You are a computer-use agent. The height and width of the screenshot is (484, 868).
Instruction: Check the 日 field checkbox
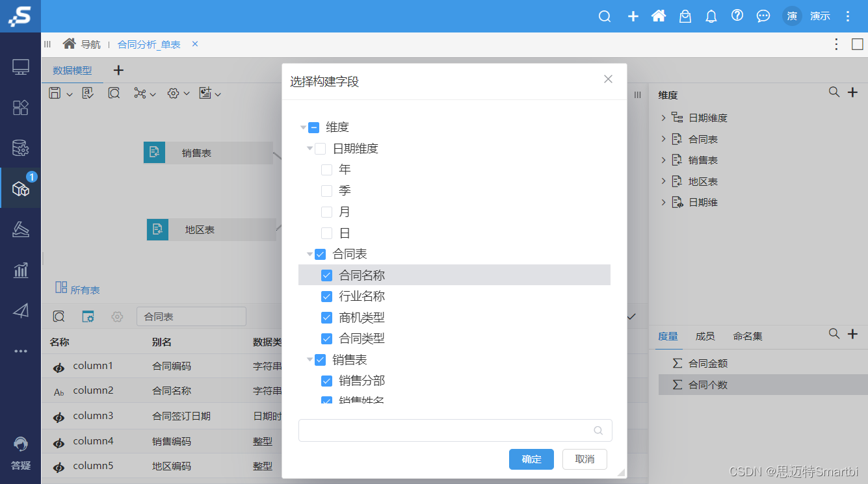(326, 233)
